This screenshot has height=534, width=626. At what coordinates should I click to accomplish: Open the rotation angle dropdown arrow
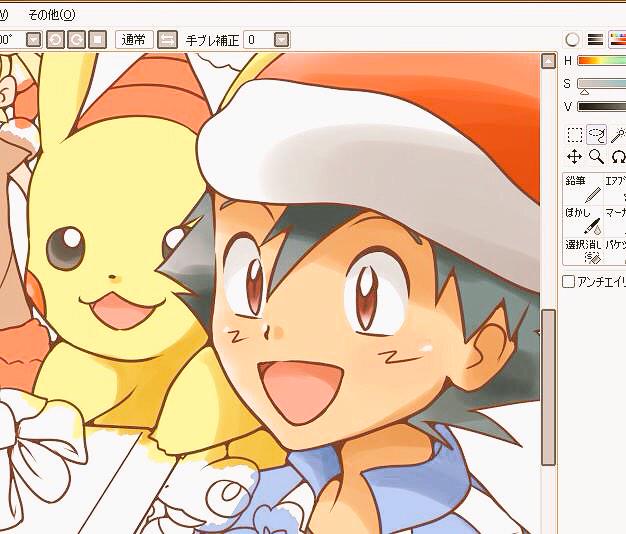pyautogui.click(x=34, y=40)
